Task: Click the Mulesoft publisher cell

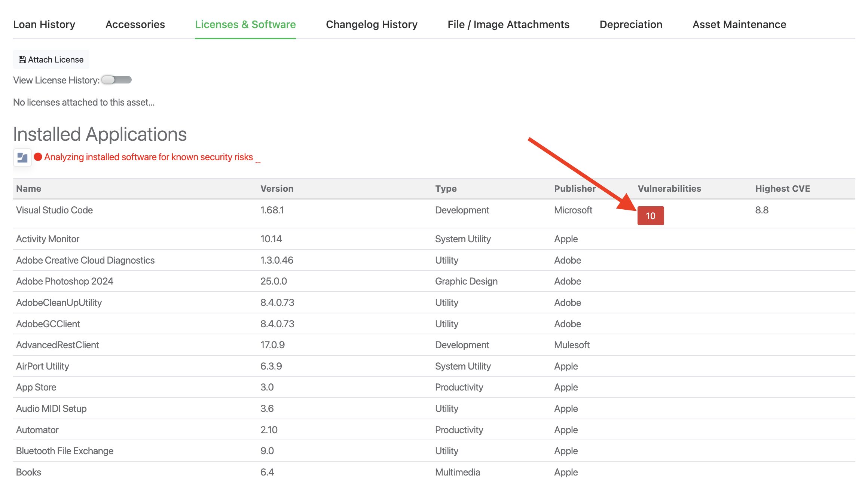Action: point(572,345)
